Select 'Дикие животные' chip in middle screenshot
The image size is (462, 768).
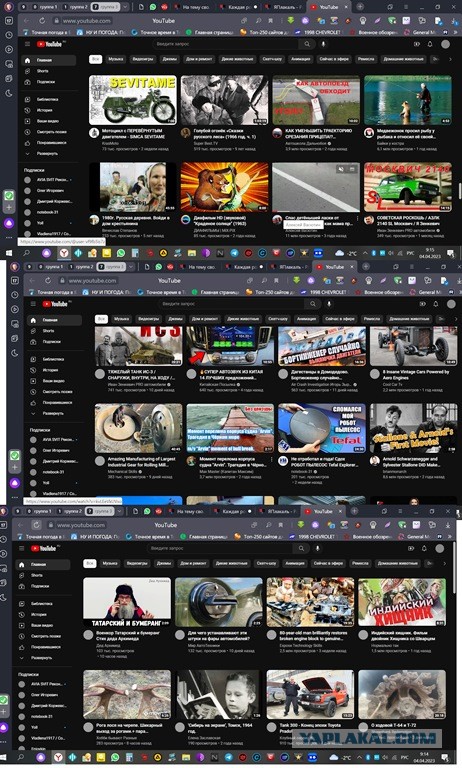click(x=243, y=319)
